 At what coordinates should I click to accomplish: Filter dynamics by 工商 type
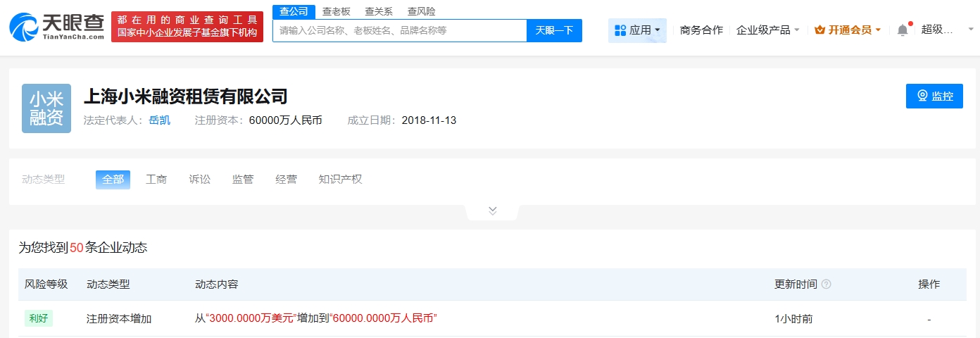click(156, 180)
